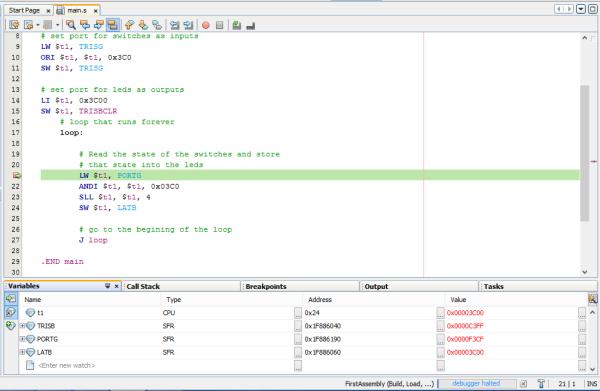Click the change visible columns icon
600x391 pixels.
pos(592,299)
